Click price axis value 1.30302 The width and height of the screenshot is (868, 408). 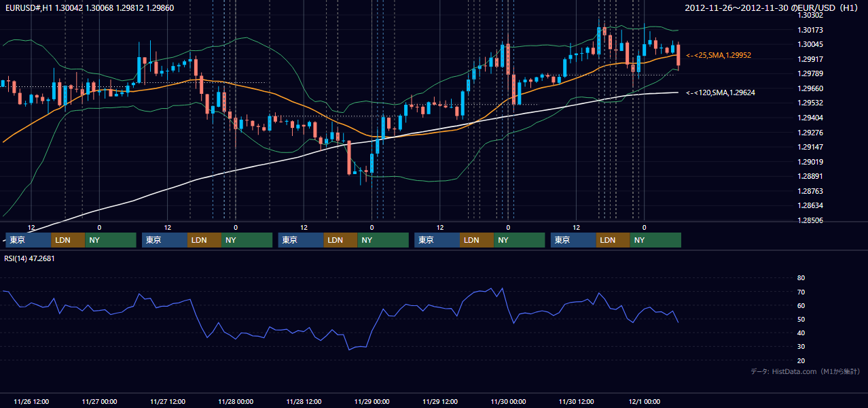[x=810, y=15]
